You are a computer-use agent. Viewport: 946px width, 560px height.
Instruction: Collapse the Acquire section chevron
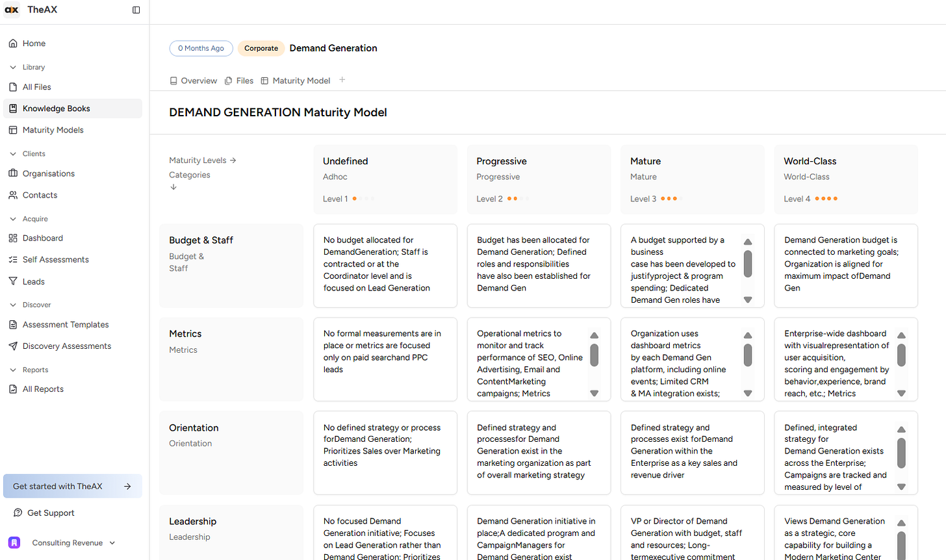13,219
